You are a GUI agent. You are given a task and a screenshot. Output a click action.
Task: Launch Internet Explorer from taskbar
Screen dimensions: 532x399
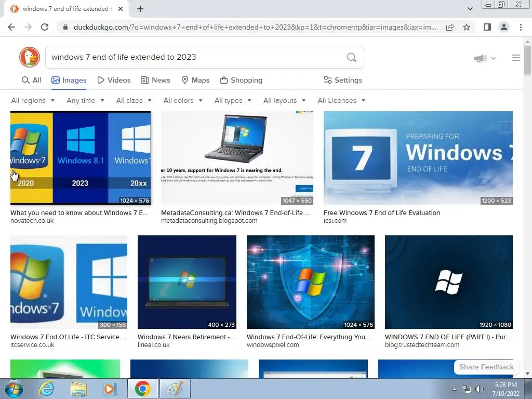(x=46, y=389)
